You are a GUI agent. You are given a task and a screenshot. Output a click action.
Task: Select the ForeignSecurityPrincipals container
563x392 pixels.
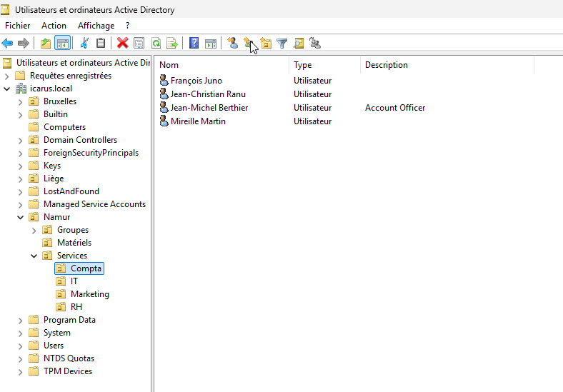click(91, 153)
